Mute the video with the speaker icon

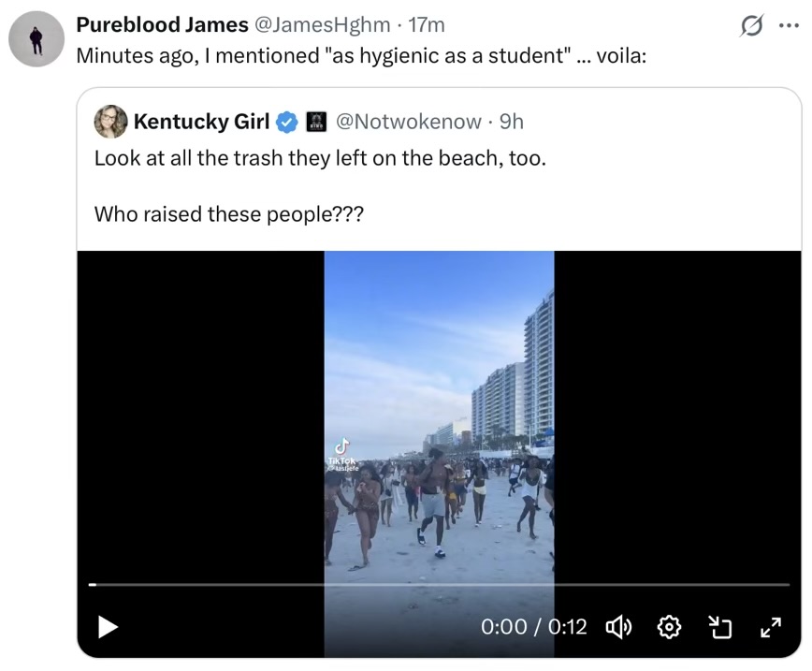coord(618,627)
